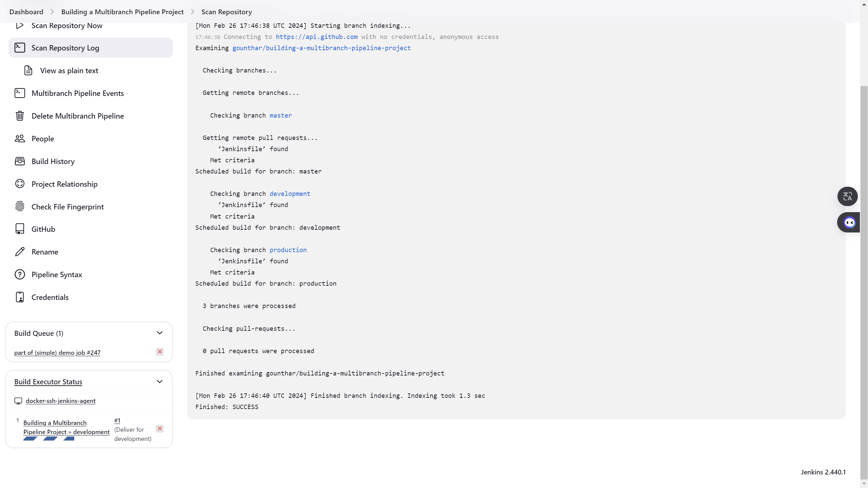Screen dimensions: 868x488
Task: Dismiss the running development build
Action: click(160, 428)
